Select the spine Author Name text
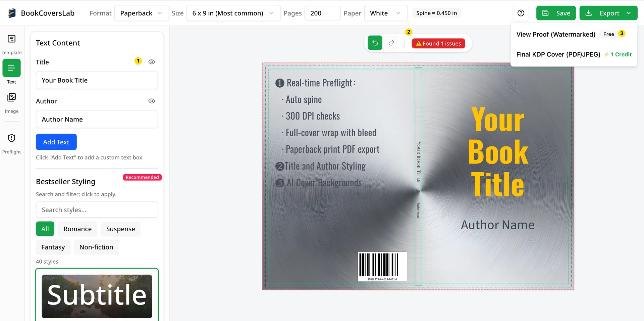Viewport: 644px width, 321px height. click(418, 210)
